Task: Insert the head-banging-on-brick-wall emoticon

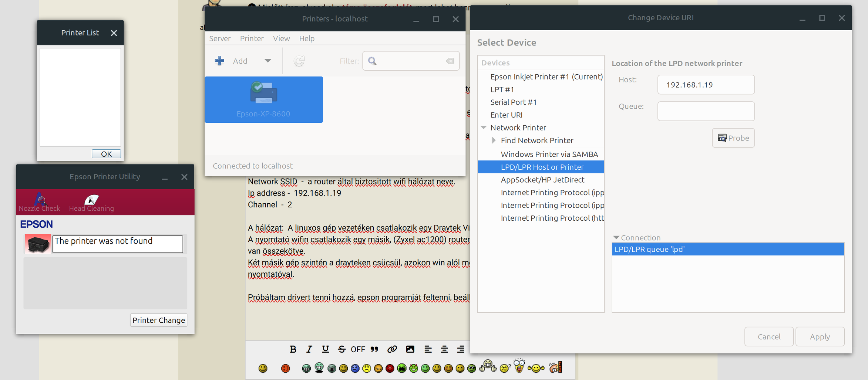Action: [x=556, y=367]
